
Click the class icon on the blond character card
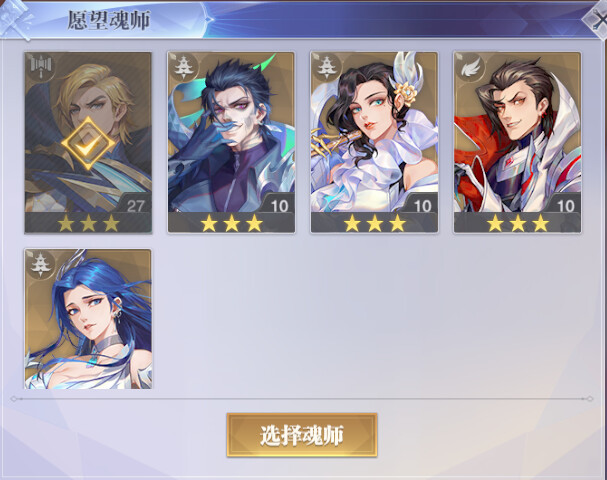41,69
